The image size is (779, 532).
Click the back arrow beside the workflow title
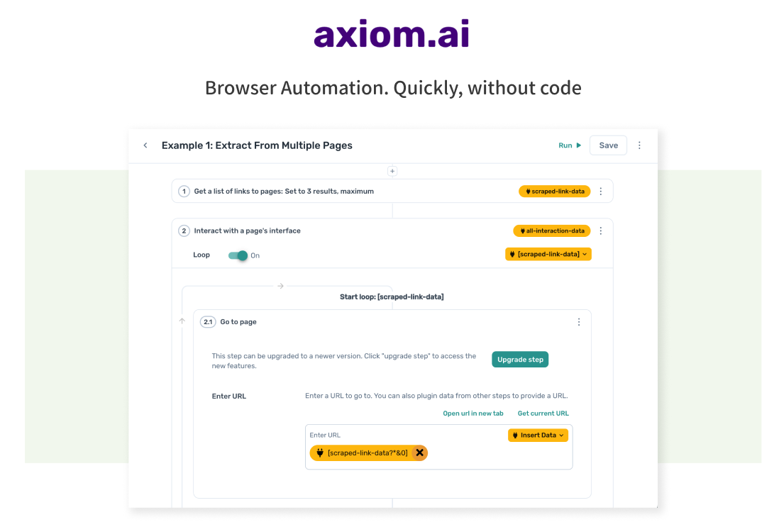click(145, 145)
